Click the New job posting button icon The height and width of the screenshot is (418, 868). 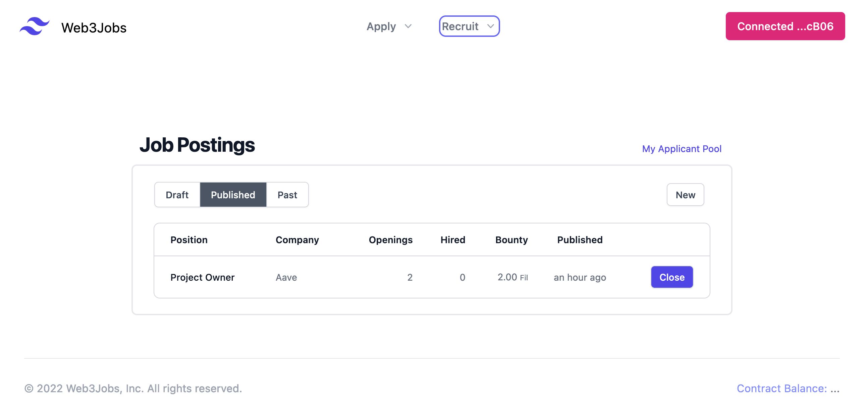[x=685, y=194]
